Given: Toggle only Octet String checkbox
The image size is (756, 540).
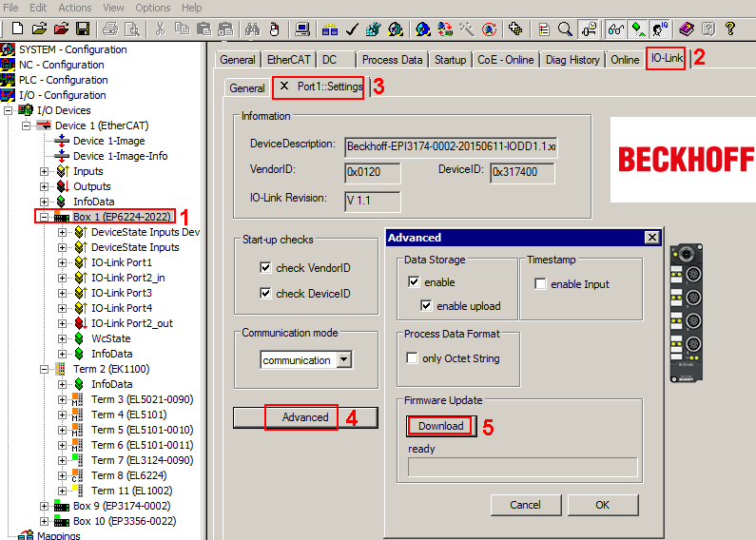Looking at the screenshot, I should point(412,357).
